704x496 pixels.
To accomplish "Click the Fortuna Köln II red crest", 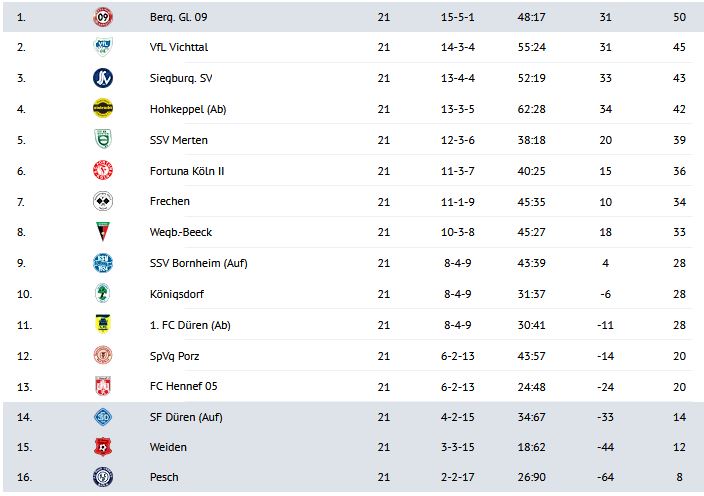I will (x=102, y=171).
